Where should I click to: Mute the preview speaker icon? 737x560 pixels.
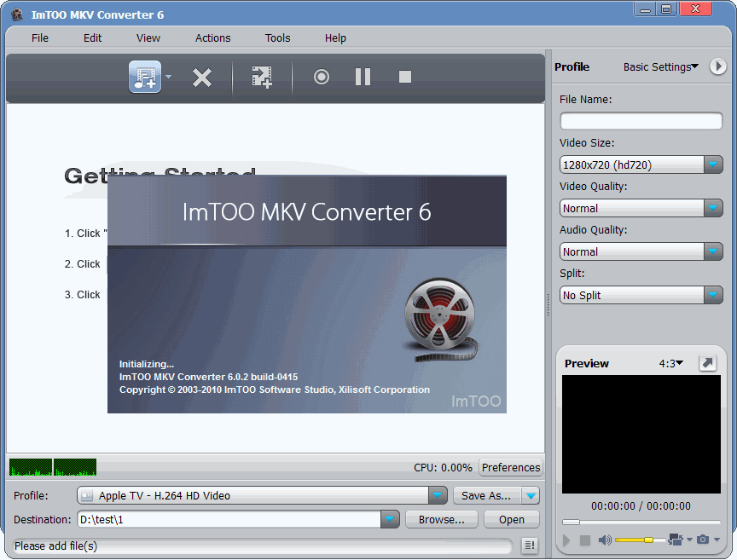coord(605,540)
